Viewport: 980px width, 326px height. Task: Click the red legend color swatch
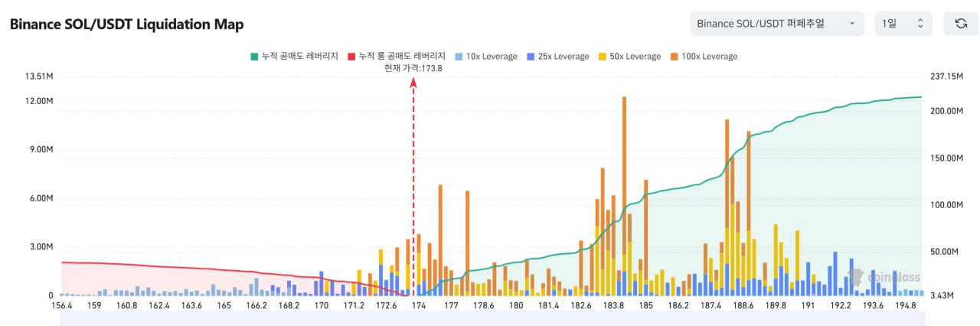[352, 57]
